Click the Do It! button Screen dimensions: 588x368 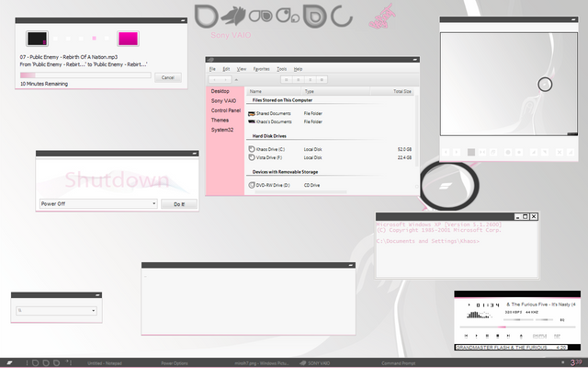179,204
